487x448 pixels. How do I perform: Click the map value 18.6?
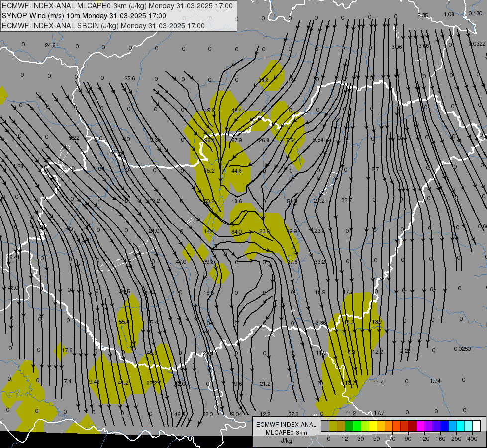(x=237, y=201)
